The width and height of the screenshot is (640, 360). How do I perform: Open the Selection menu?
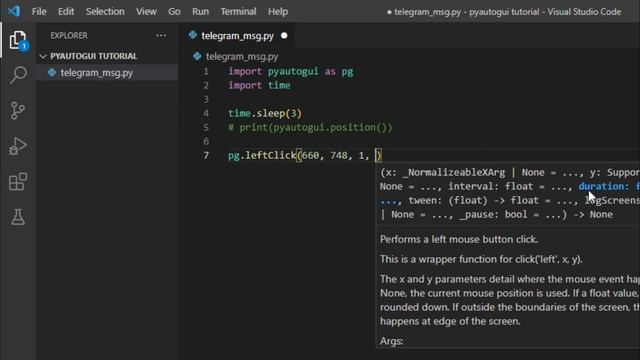tap(105, 11)
